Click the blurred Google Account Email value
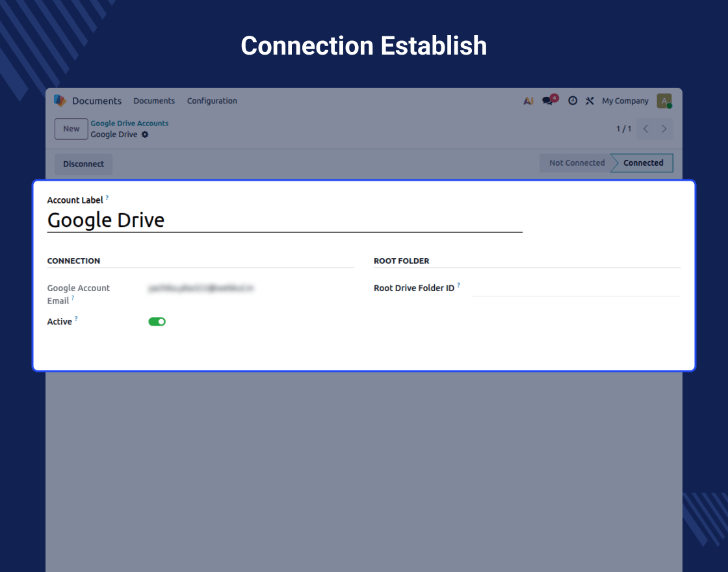Viewport: 728px width, 572px height. (x=201, y=289)
